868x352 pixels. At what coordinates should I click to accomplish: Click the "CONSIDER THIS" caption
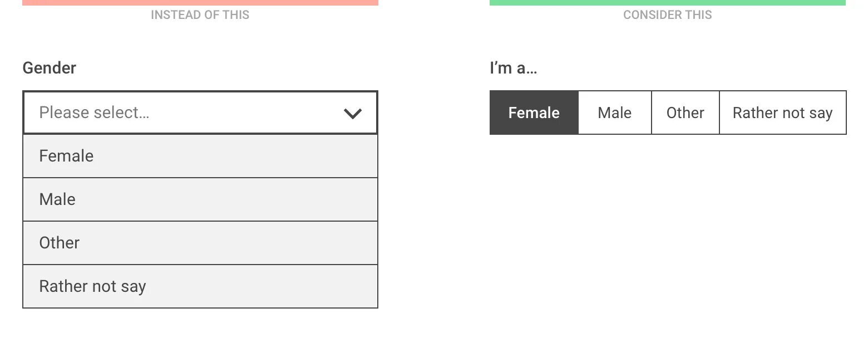pyautogui.click(x=667, y=15)
